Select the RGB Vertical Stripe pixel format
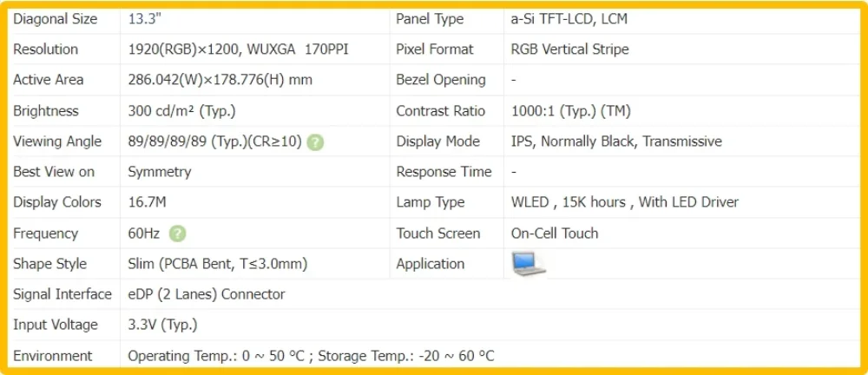This screenshot has height=375, width=868. coord(569,49)
